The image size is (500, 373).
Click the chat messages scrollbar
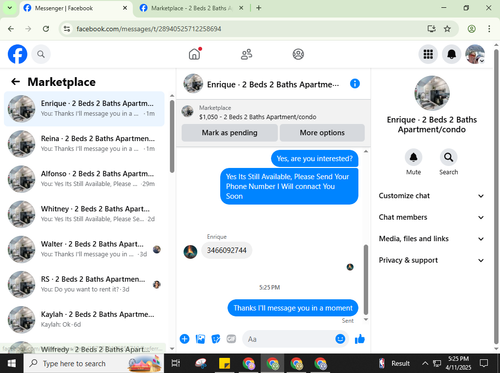pyautogui.click(x=366, y=279)
